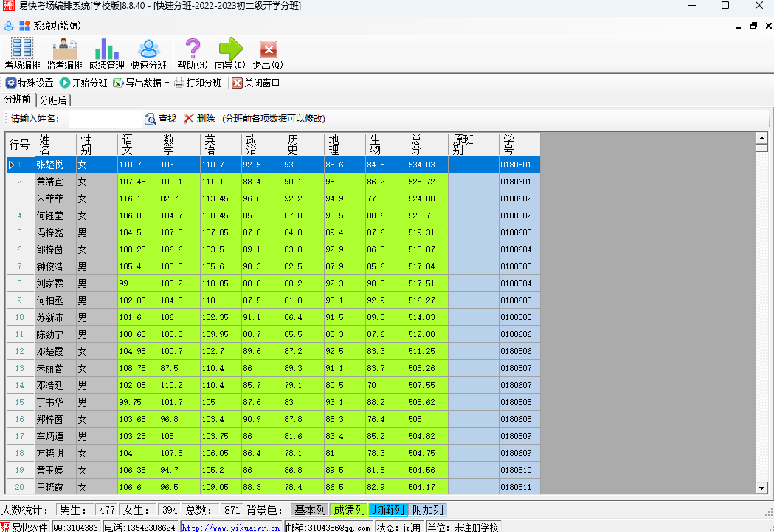774x532 pixels.
Task: Click 原班别 cell in 刘家霖 row
Action: click(474, 284)
